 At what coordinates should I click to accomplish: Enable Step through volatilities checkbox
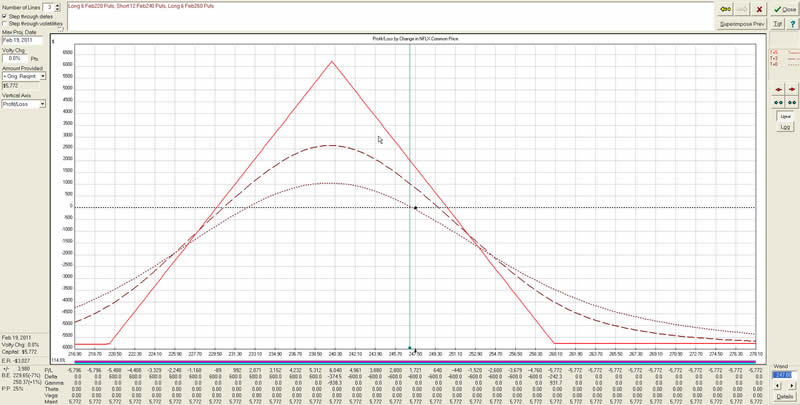(6, 25)
